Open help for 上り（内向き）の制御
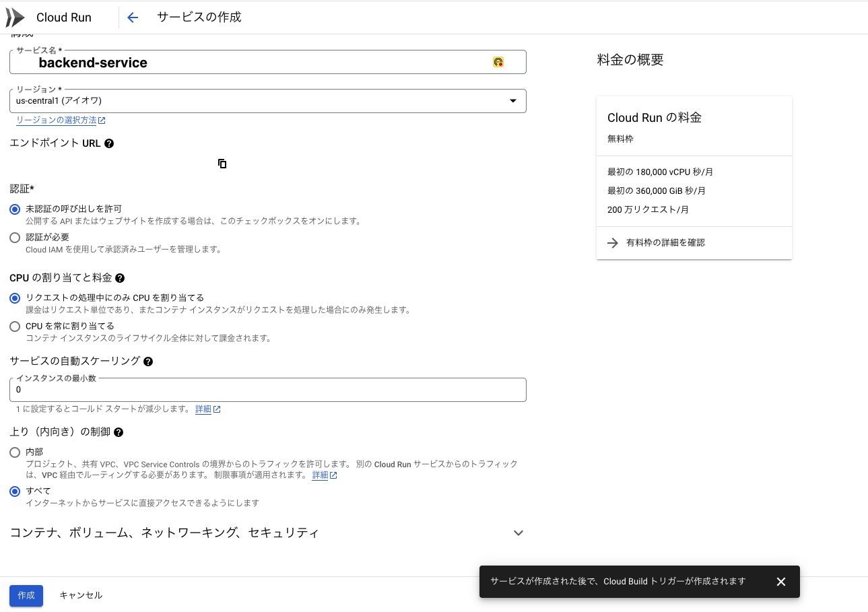Image resolution: width=868 pixels, height=612 pixels. (x=118, y=432)
